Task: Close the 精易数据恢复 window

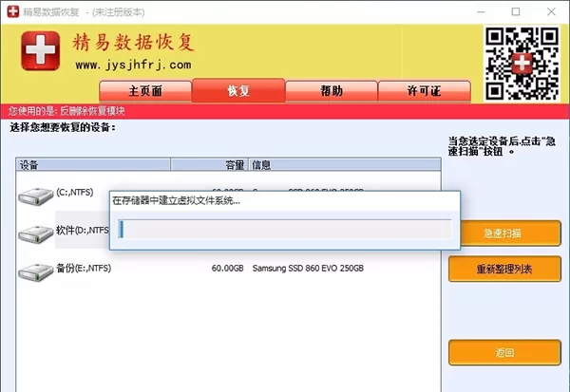Action: point(551,11)
